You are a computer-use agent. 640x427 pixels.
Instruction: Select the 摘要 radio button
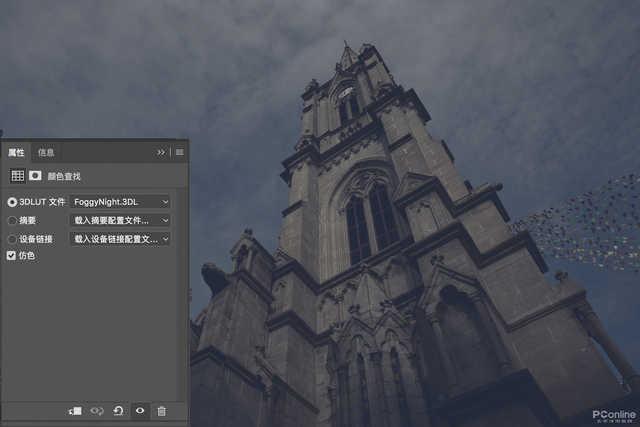pyautogui.click(x=12, y=220)
